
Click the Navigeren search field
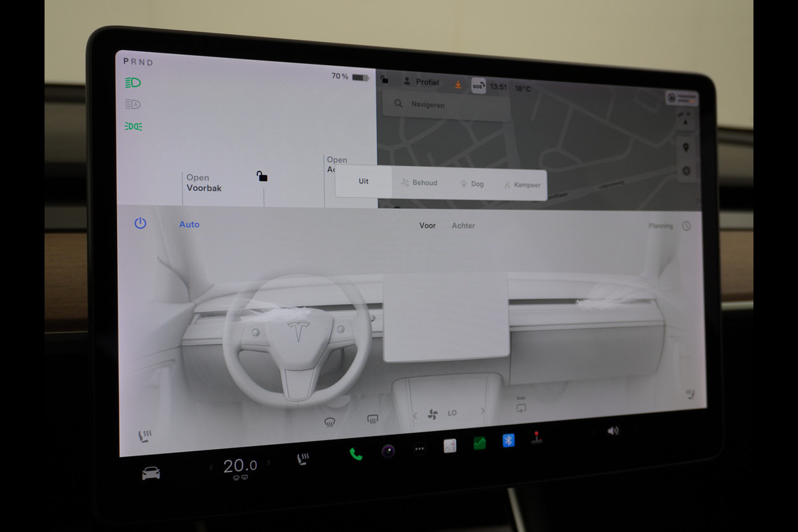point(446,105)
